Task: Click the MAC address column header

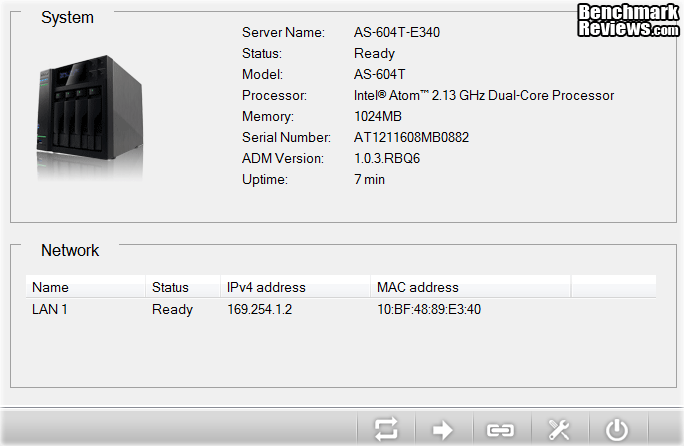Action: point(471,287)
